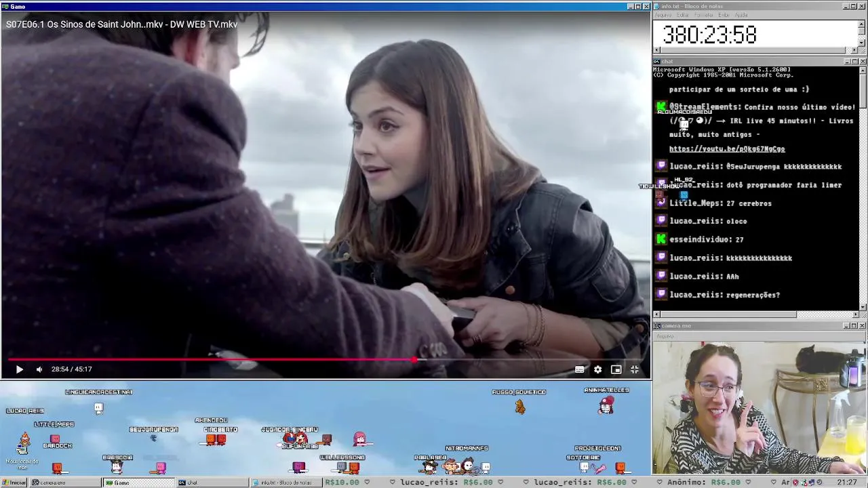Viewport: 868px width, 488px height.
Task: Click green badge icon beside StreamElements
Action: 661,106
